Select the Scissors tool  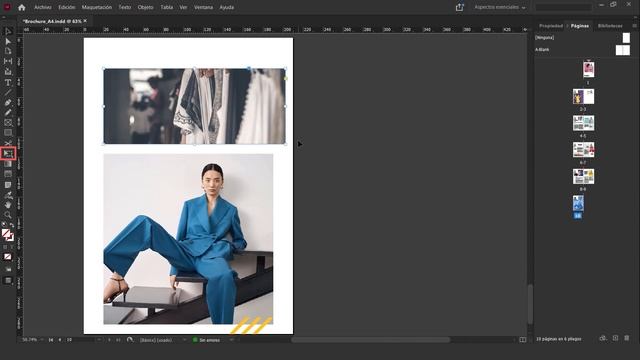click(x=8, y=143)
